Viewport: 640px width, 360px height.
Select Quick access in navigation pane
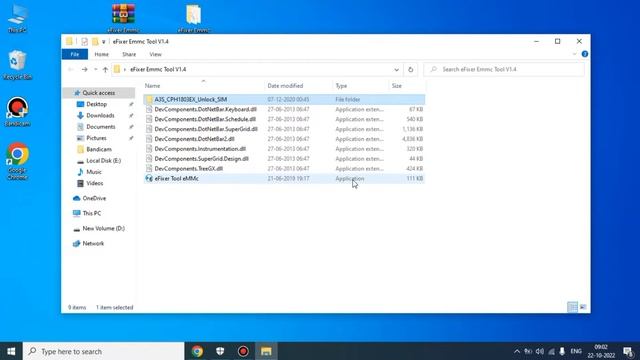point(98,93)
